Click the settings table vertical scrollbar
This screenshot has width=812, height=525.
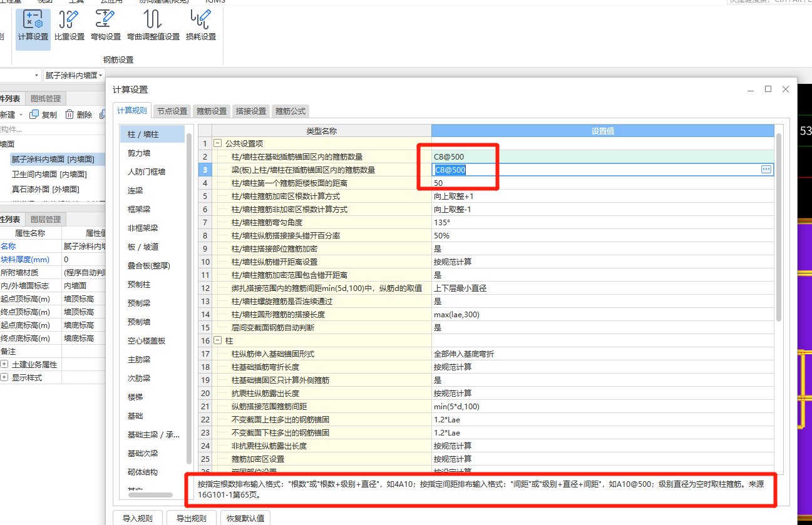779,227
